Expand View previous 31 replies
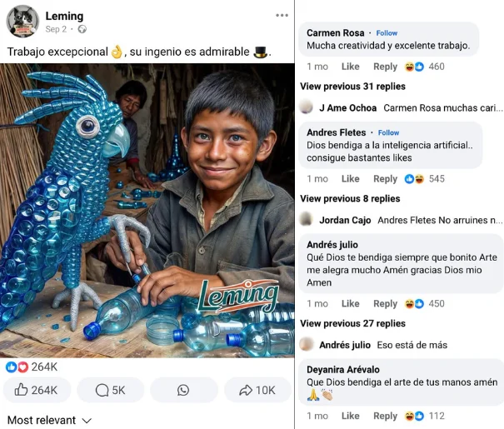The width and height of the screenshot is (504, 429). (x=352, y=87)
